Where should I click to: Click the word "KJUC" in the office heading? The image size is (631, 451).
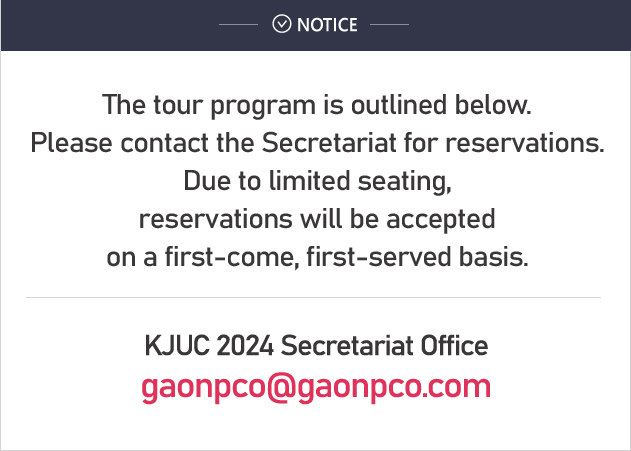point(177,346)
